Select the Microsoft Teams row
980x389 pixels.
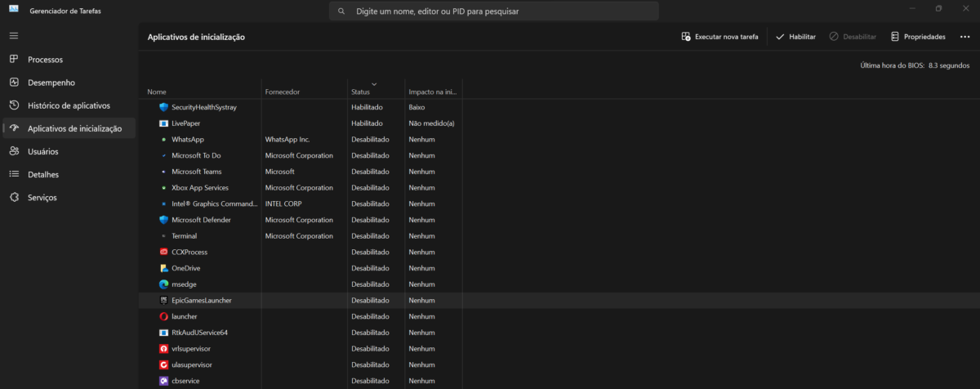pos(559,172)
